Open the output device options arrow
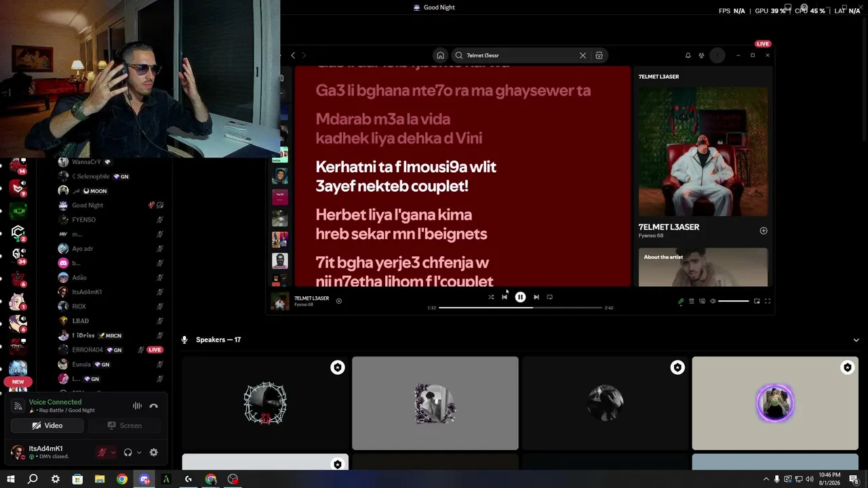Viewport: 868px width, 488px height. pyautogui.click(x=139, y=452)
